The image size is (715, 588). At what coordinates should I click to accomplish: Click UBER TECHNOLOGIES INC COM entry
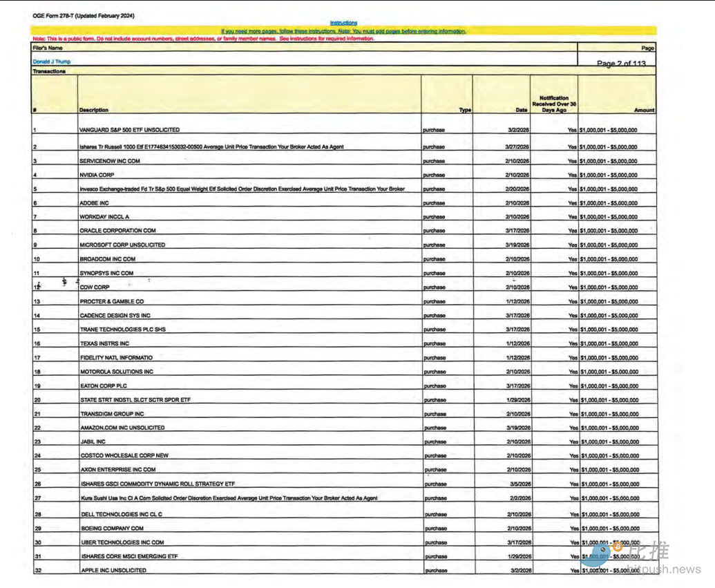click(x=123, y=543)
